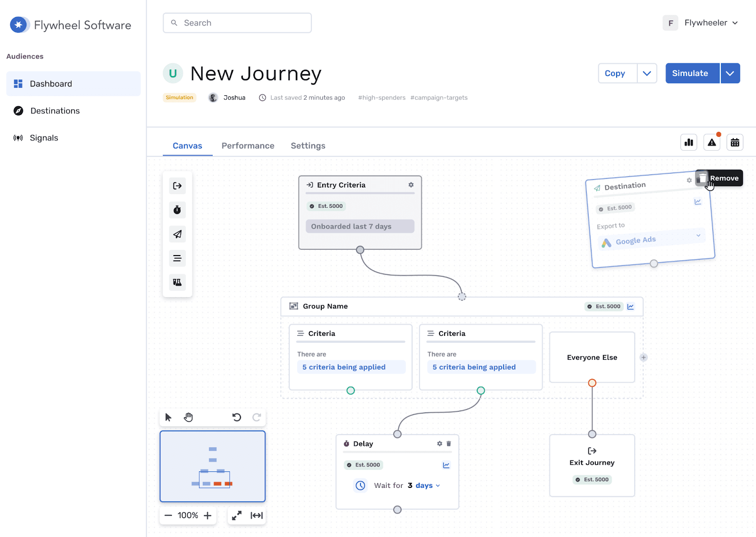The image size is (756, 537).
Task: Click the Group Name label
Action: click(325, 306)
